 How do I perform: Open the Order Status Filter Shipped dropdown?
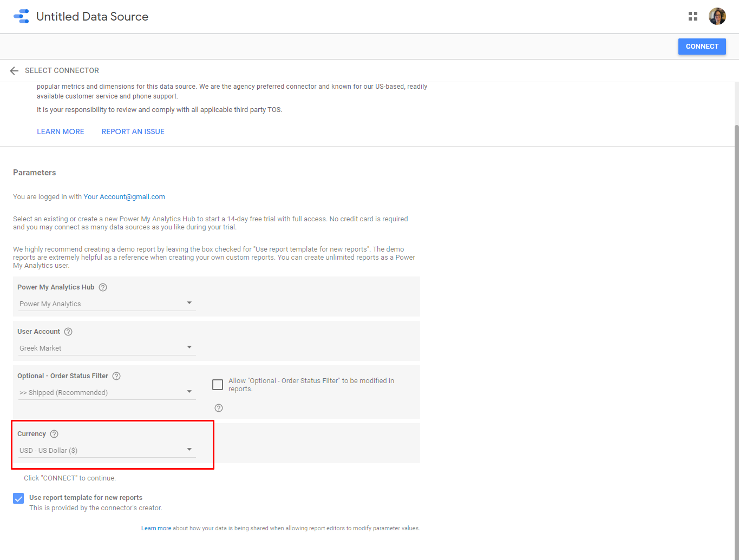(107, 392)
